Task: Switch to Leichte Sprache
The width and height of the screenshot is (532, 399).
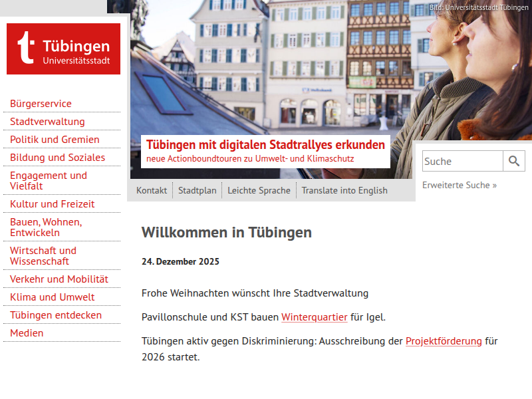Action: pos(259,190)
